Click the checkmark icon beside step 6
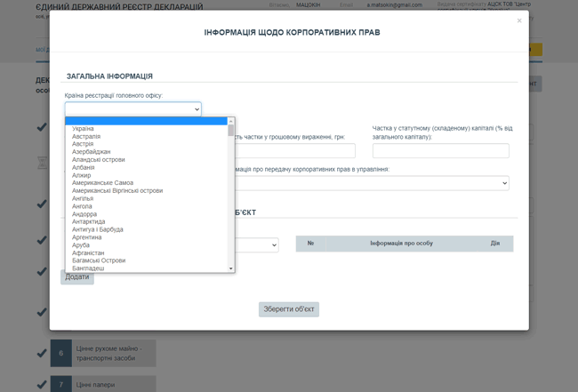This screenshot has width=578, height=392. 41,353
